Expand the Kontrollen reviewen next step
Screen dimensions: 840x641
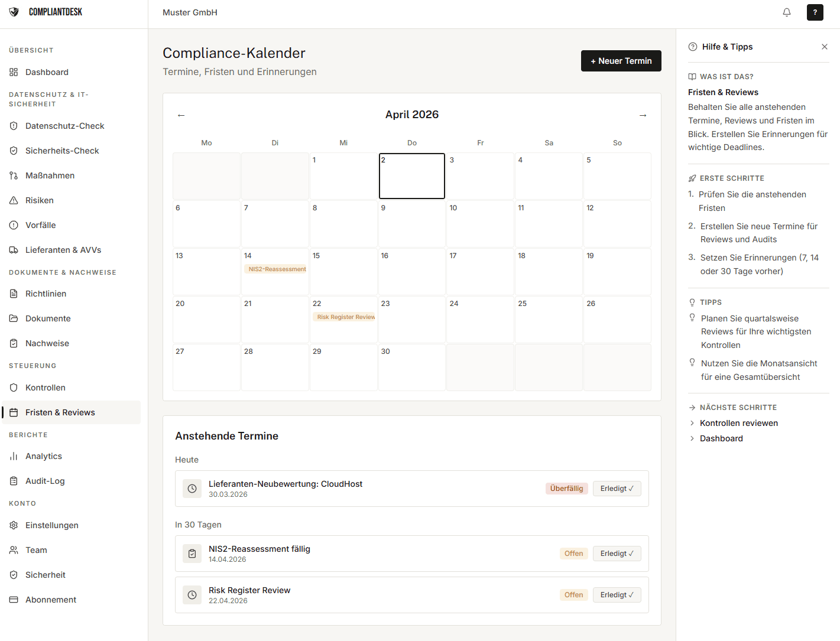[738, 423]
